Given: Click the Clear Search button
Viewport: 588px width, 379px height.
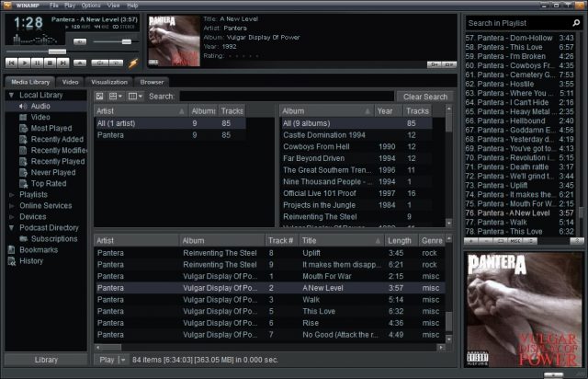Looking at the screenshot, I should 424,97.
